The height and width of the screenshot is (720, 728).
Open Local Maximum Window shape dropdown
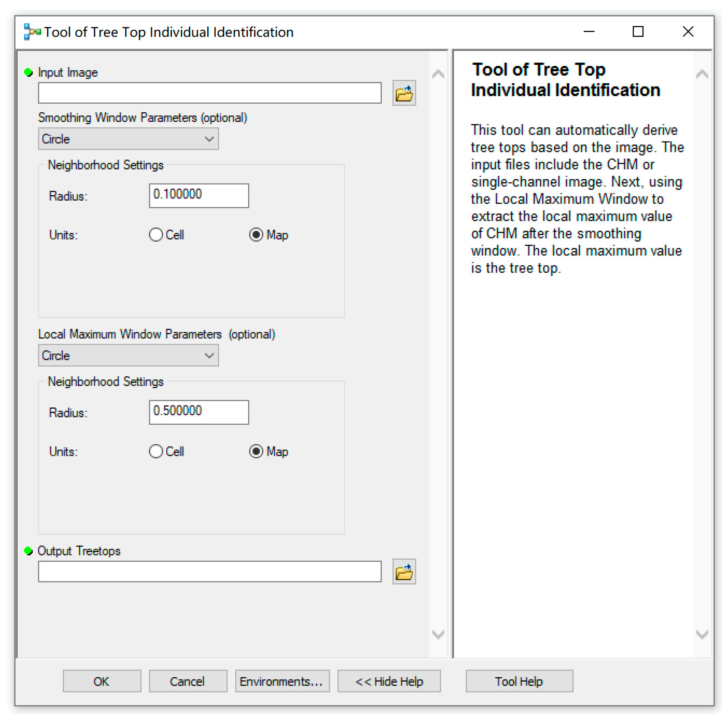[128, 355]
